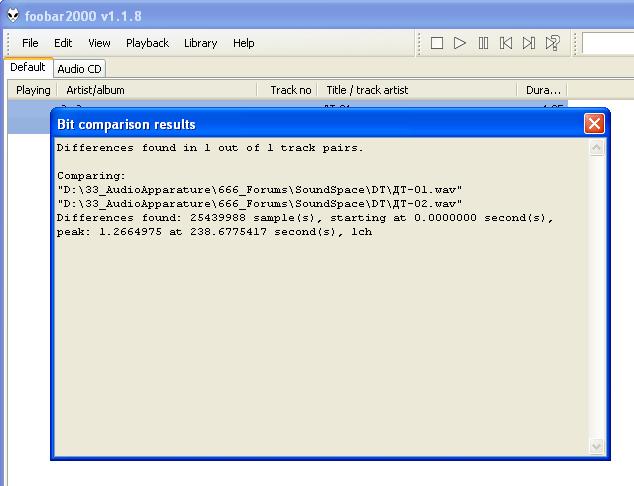This screenshot has width=634, height=486.
Task: Start playback with the Play button
Action: [460, 43]
